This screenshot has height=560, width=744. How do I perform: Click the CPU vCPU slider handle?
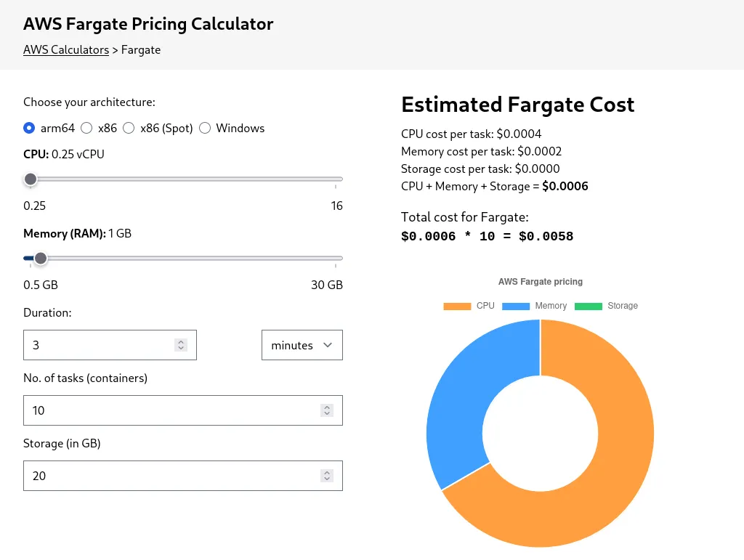31,179
